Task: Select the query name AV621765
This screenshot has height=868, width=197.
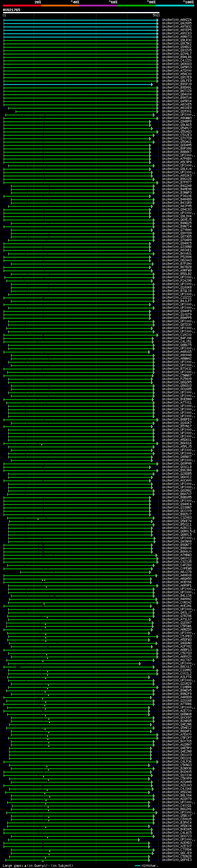Action: (11, 10)
